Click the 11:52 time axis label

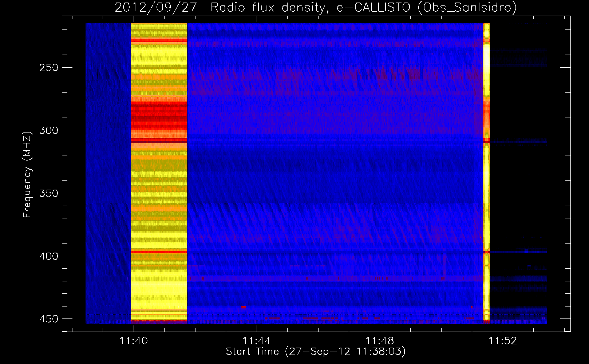[x=503, y=341]
